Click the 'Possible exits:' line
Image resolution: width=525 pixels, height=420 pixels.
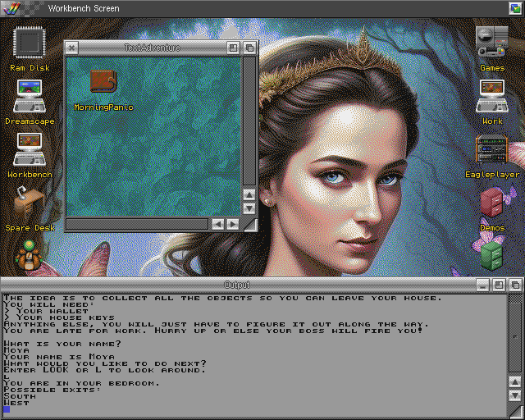tap(52, 390)
